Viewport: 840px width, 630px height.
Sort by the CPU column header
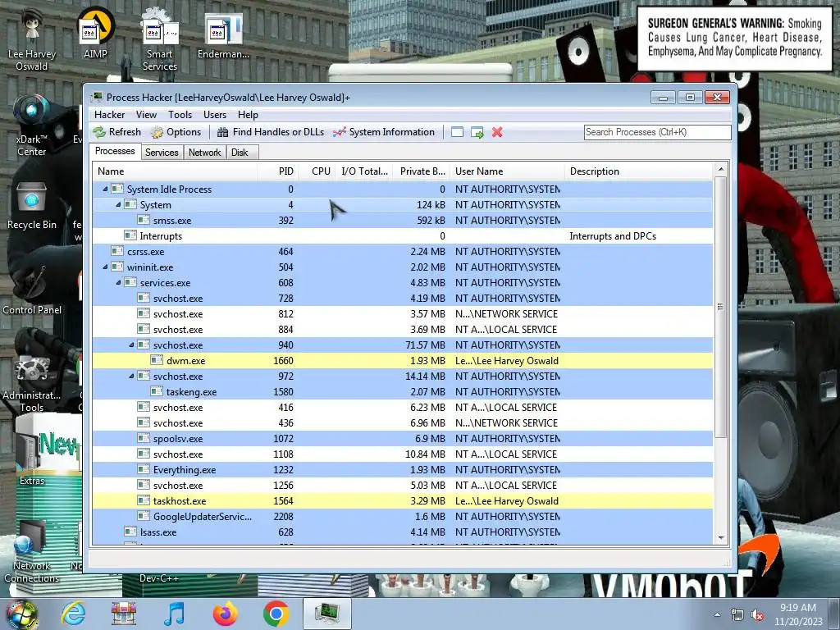click(x=317, y=171)
